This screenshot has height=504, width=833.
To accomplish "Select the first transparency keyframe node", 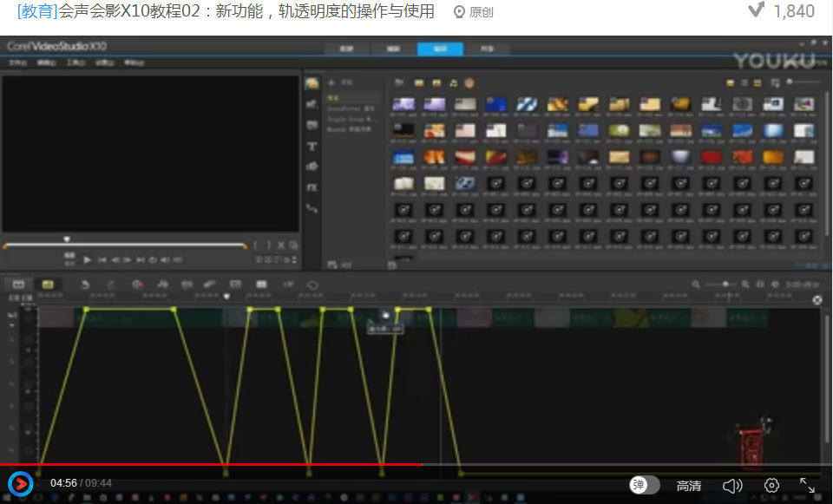I will tap(37, 473).
